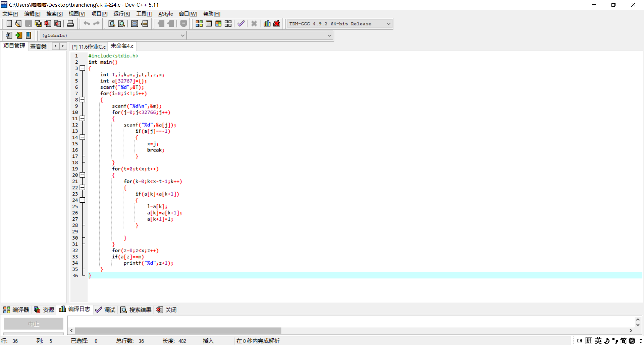The height and width of the screenshot is (345, 644).
Task: Click the compile log scroll-right arrow
Action: pos(631,331)
